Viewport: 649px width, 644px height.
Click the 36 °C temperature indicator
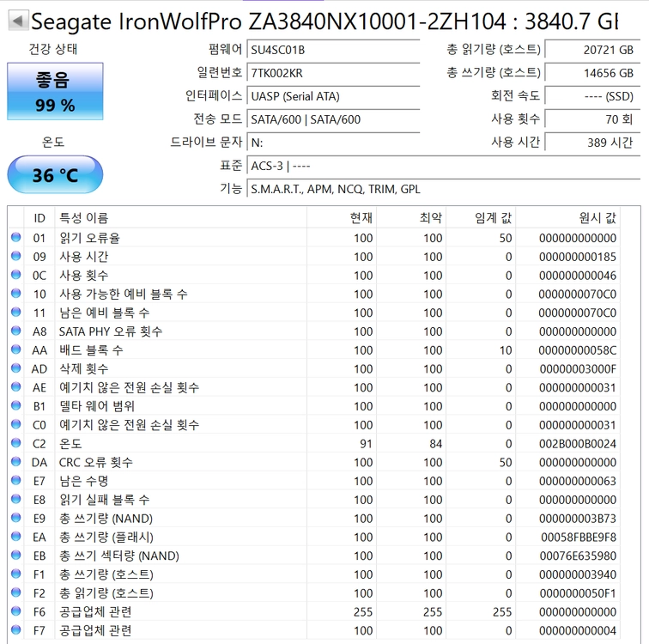[x=55, y=174]
